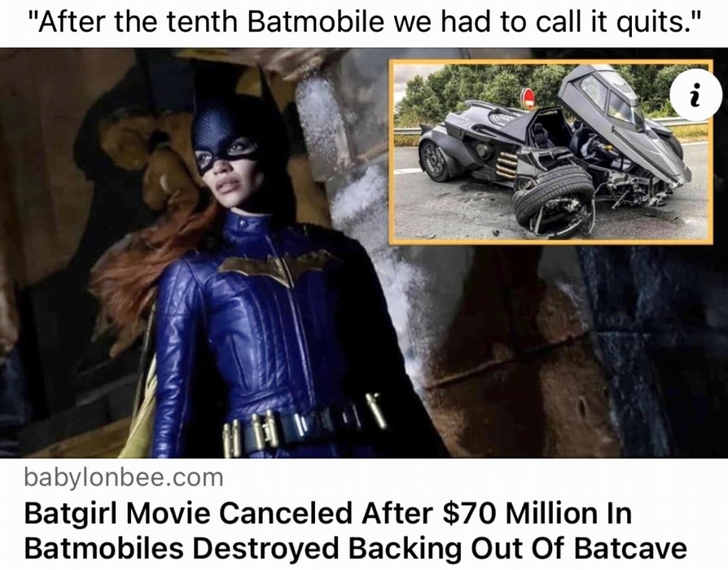Open the "Batgirl Movie Canceled" headline

click(x=355, y=531)
